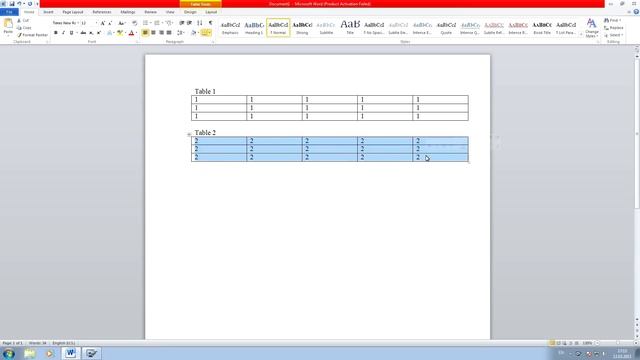Apply the Title style

[x=350, y=28]
